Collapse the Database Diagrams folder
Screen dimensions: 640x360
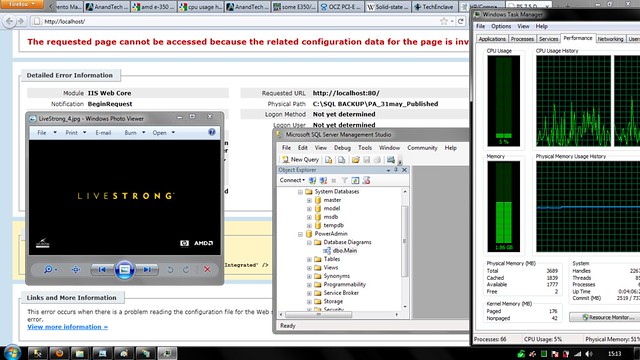(309, 242)
